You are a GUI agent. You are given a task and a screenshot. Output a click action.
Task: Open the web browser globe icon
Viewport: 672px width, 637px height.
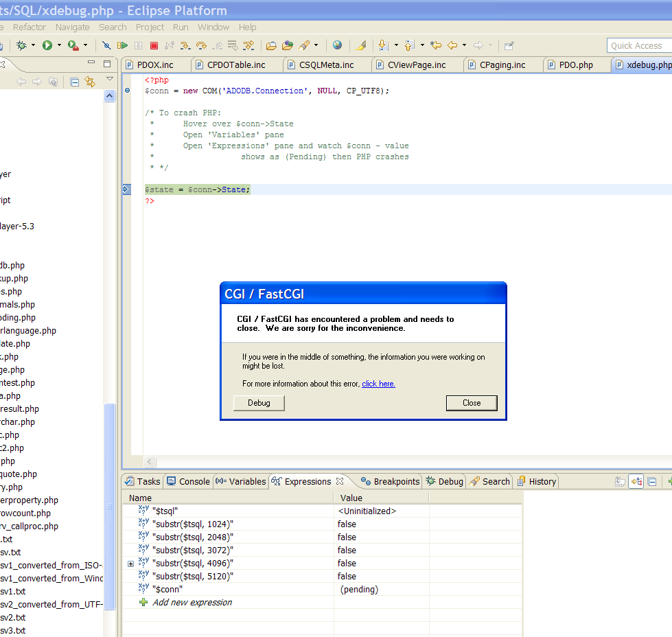click(x=337, y=45)
